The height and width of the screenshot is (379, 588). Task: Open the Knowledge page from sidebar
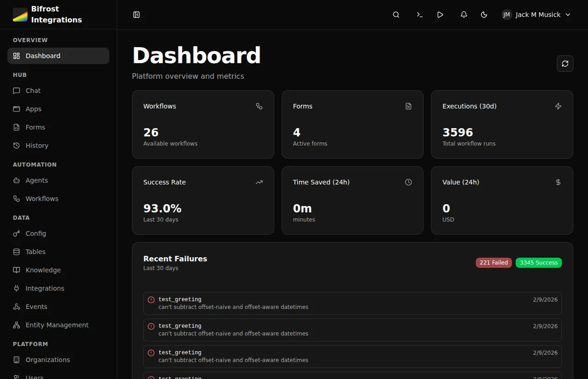43,270
